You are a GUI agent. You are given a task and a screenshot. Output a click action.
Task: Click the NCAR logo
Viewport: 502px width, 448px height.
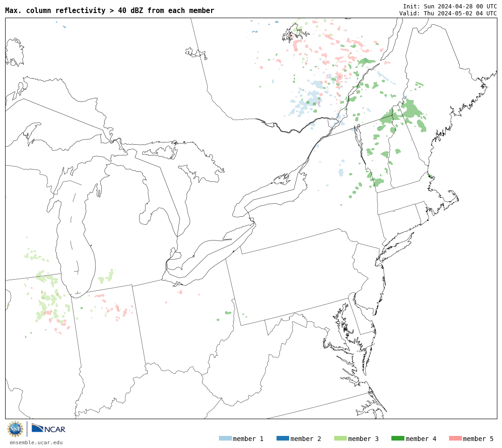point(48,428)
